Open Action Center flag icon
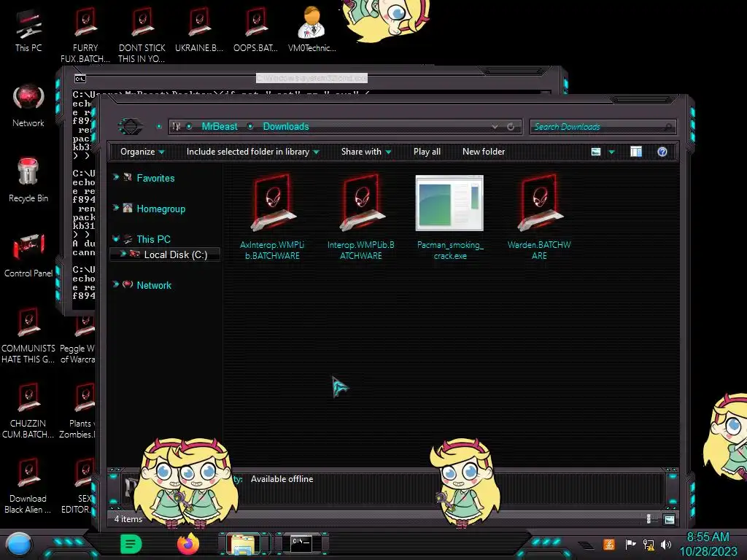This screenshot has width=747, height=560. click(x=630, y=544)
